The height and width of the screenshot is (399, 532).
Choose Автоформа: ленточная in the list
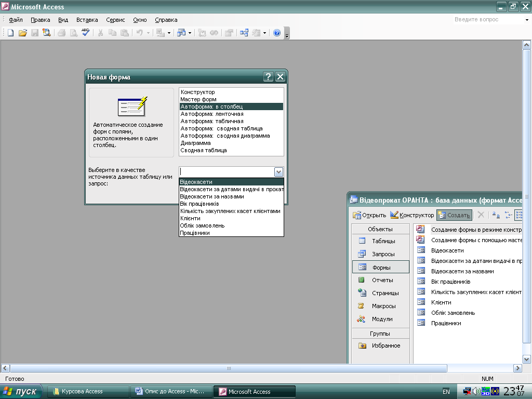tap(231, 114)
